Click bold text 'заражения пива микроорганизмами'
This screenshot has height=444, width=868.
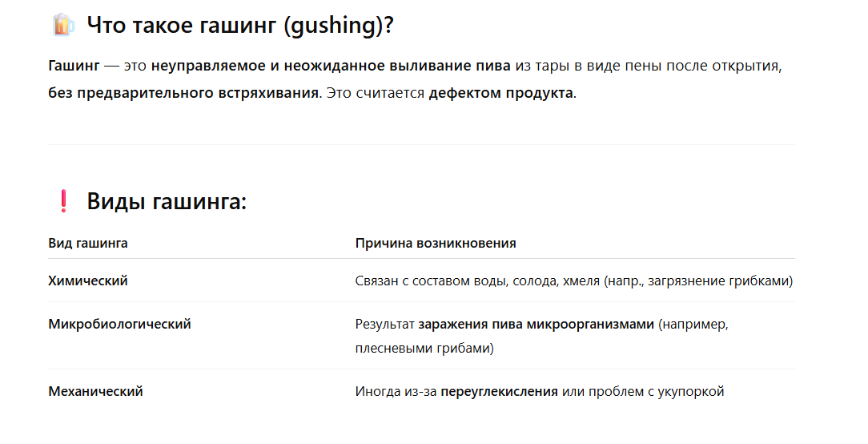click(x=536, y=325)
